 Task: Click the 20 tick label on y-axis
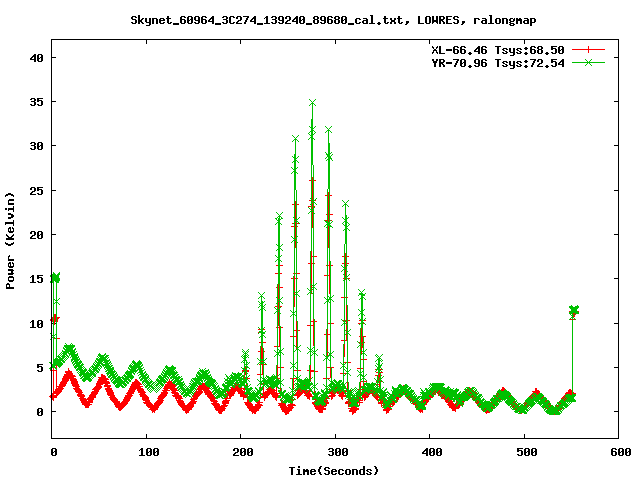coord(37,235)
